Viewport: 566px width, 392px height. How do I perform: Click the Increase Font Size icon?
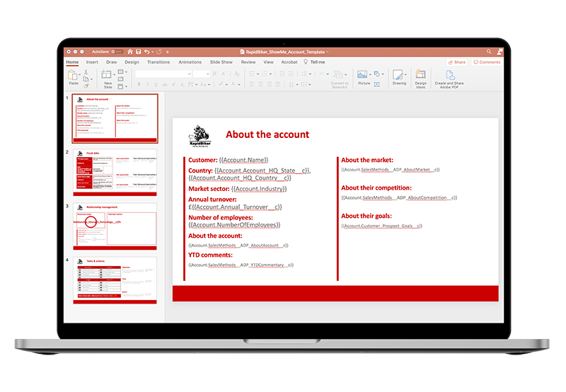pyautogui.click(x=215, y=74)
